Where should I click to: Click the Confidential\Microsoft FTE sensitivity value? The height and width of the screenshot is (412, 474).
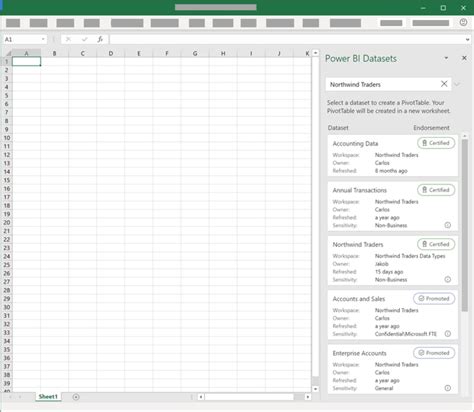tap(406, 334)
